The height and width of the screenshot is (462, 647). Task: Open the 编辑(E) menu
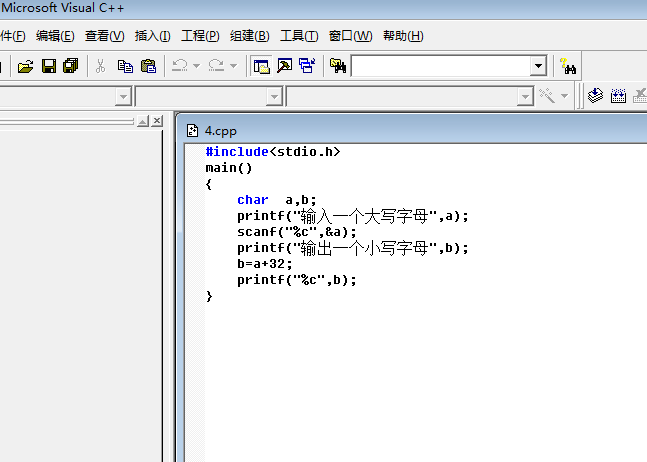pos(55,36)
